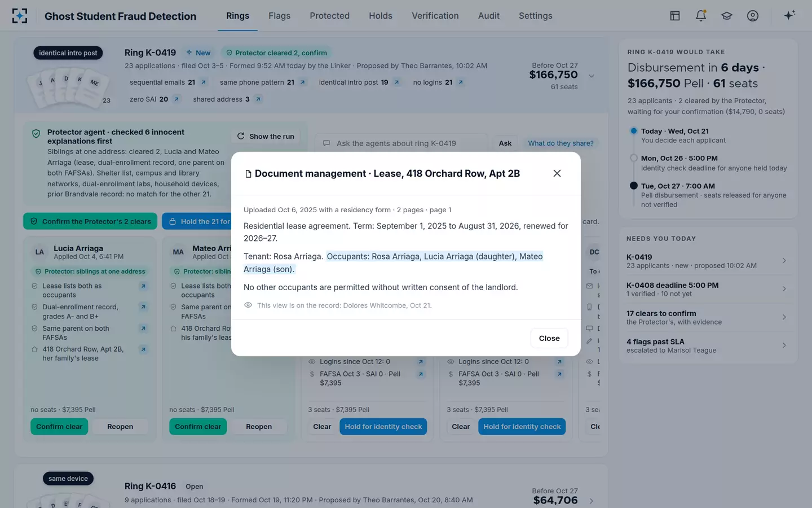The width and height of the screenshot is (812, 508).
Task: Click Confirm the Protector's 2 clears
Action: click(x=91, y=221)
